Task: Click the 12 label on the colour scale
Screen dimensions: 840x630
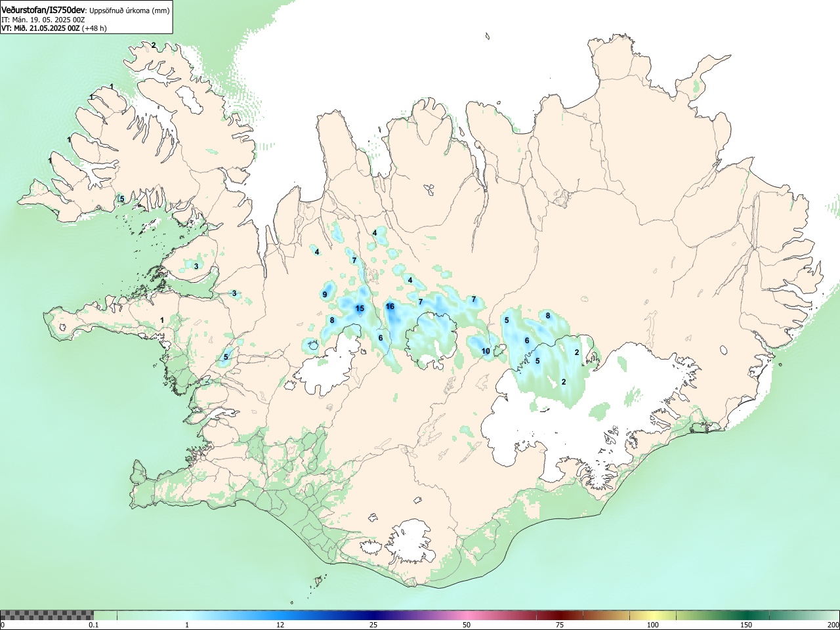Action: coord(280,625)
